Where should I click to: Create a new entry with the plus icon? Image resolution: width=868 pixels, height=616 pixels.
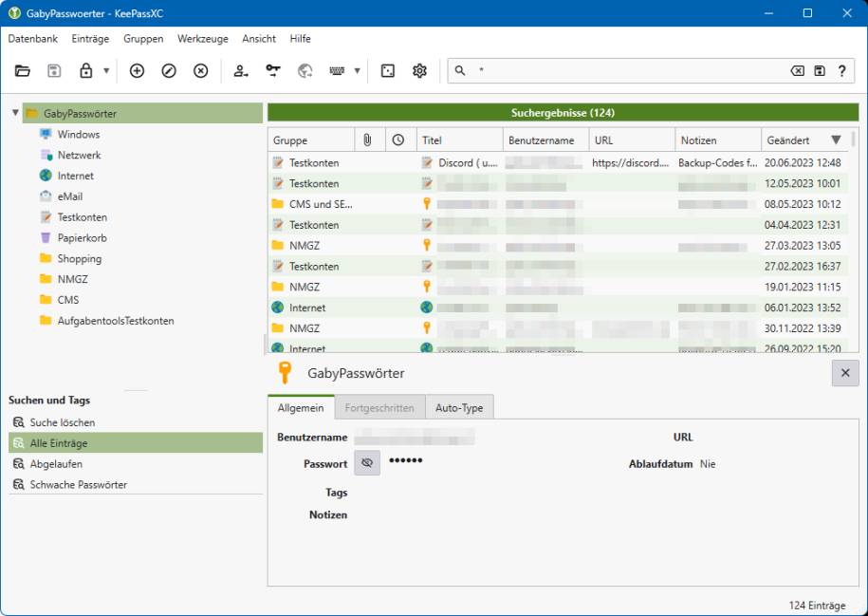(x=136, y=70)
